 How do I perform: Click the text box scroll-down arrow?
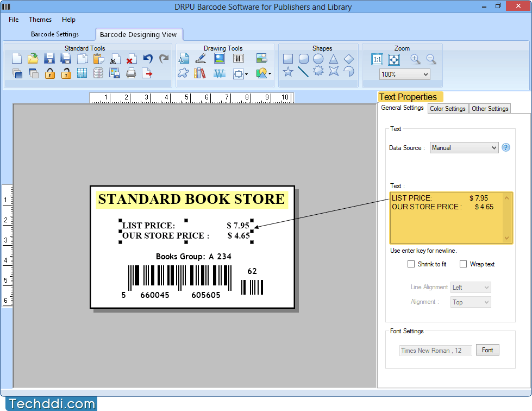pos(507,238)
